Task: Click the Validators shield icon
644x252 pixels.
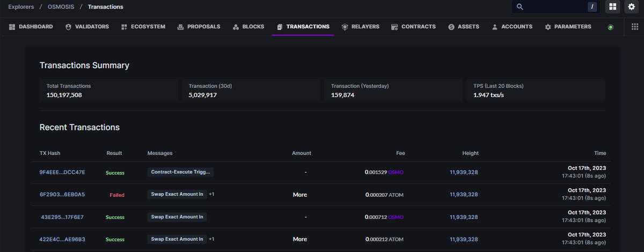Action: click(68, 27)
